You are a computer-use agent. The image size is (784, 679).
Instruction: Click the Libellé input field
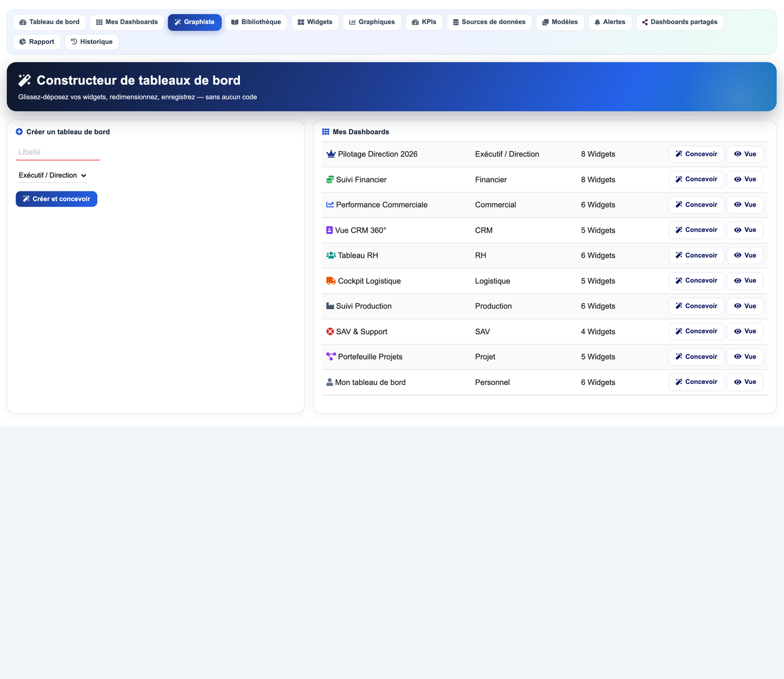pyautogui.click(x=58, y=152)
